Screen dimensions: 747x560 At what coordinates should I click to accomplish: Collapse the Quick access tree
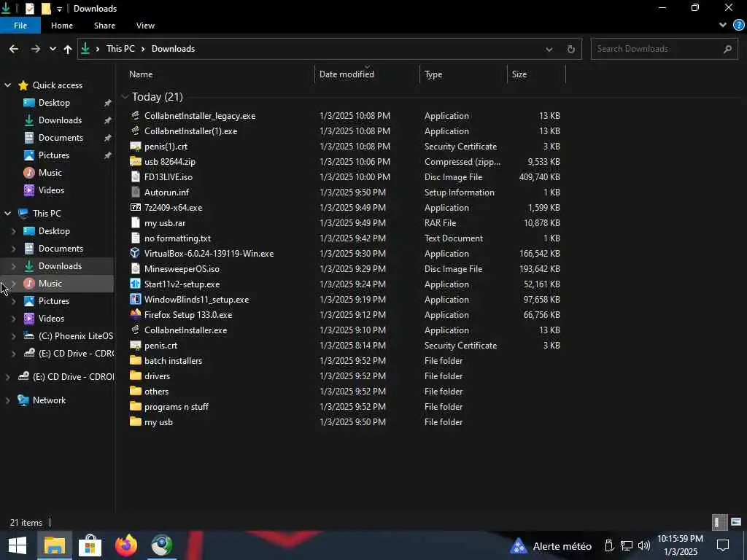pos(7,85)
